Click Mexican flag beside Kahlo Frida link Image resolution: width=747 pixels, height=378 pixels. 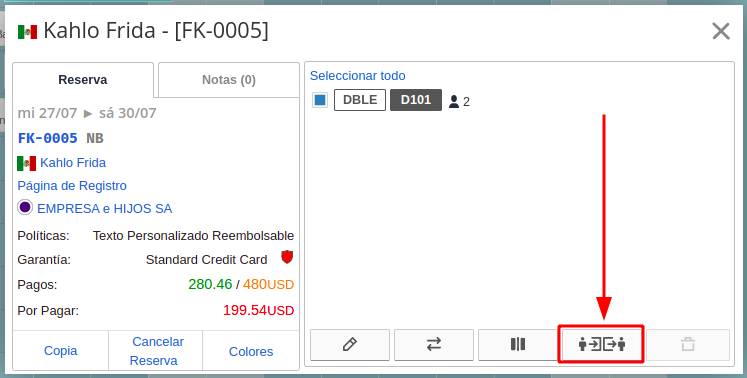pos(27,163)
